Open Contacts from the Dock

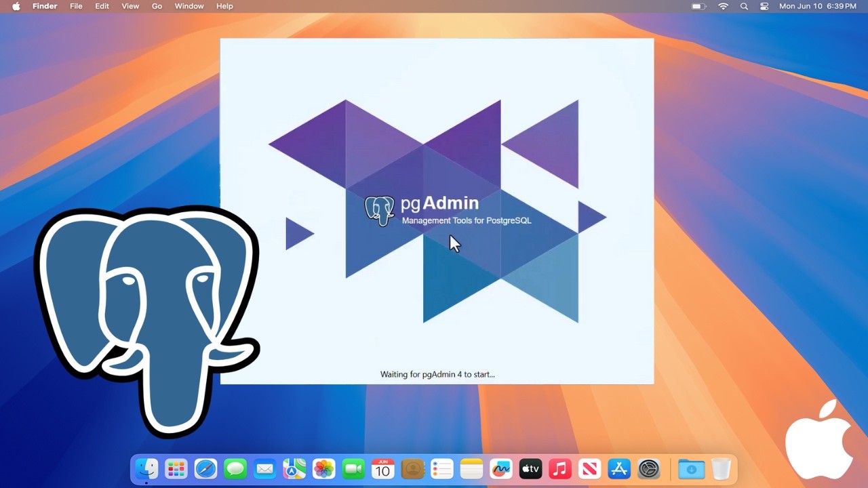tap(412, 468)
